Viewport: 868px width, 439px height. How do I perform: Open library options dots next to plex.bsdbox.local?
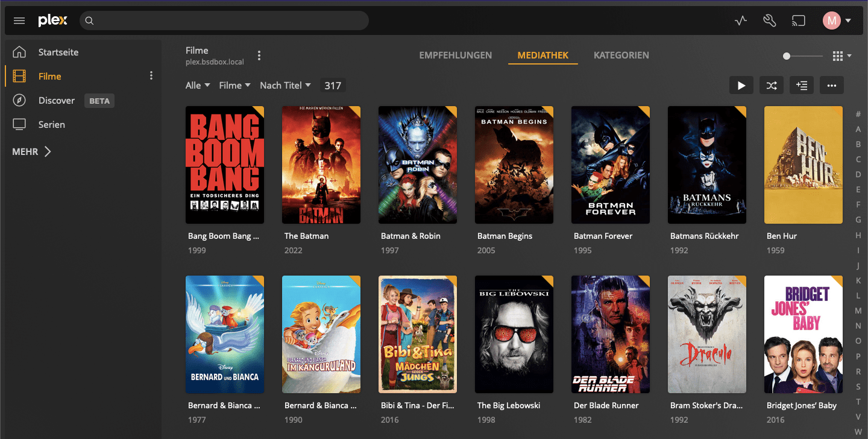(259, 55)
